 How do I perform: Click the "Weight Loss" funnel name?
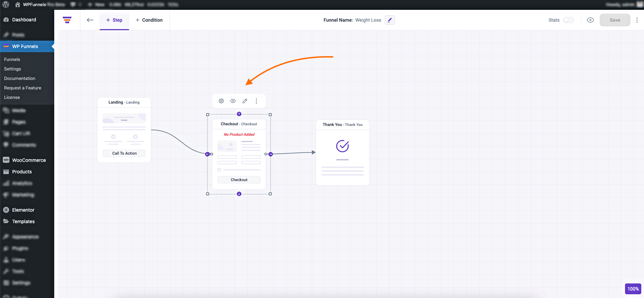click(x=368, y=20)
